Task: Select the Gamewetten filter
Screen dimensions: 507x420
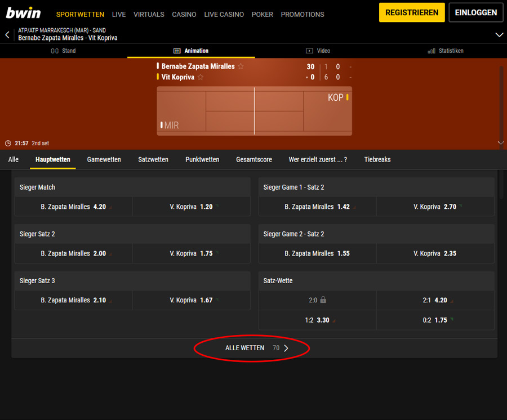Action: tap(104, 159)
